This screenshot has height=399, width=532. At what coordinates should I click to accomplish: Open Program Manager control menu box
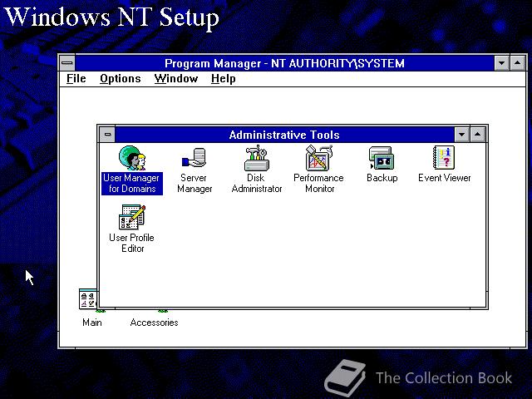click(67, 63)
